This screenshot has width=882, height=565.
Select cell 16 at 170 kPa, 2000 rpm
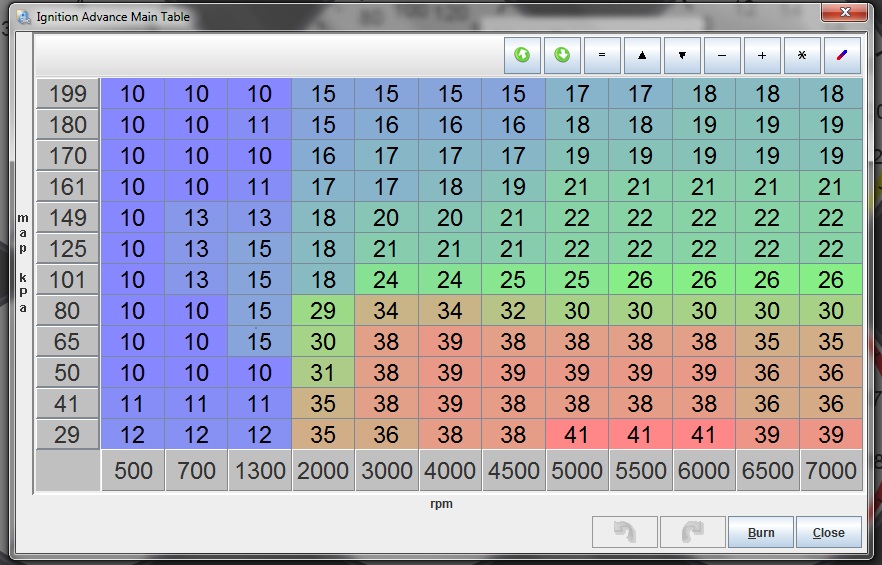click(x=323, y=155)
